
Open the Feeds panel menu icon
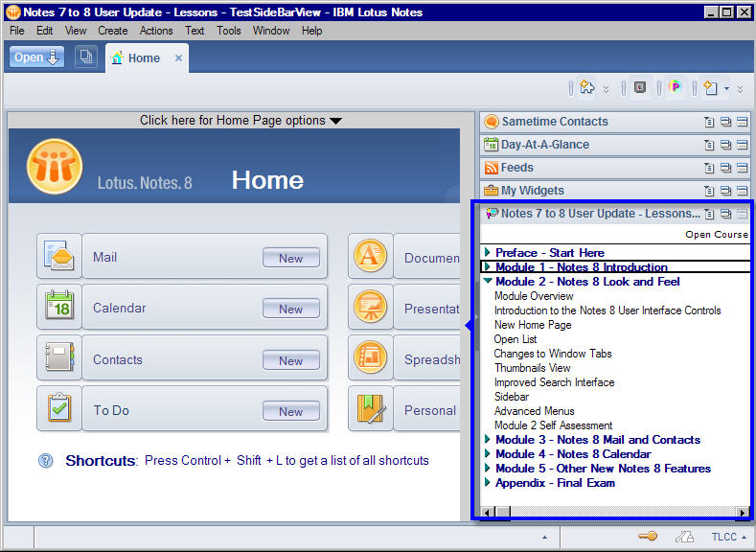click(x=709, y=168)
